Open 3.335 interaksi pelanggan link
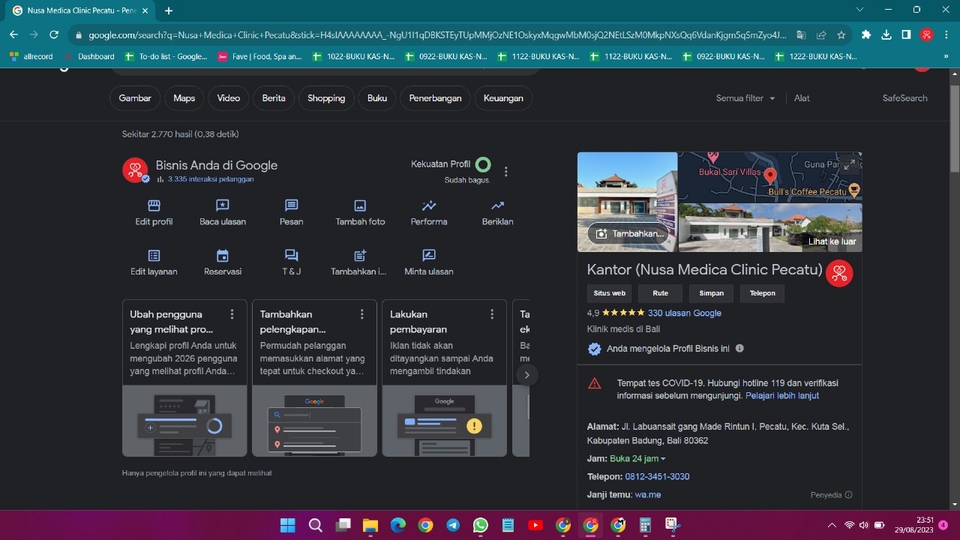This screenshot has height=540, width=960. 211,179
